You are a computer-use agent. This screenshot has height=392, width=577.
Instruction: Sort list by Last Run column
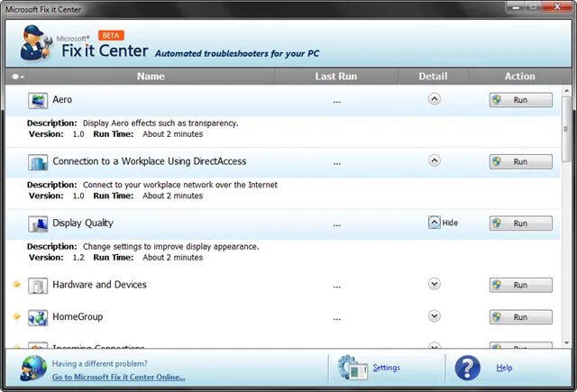click(336, 77)
